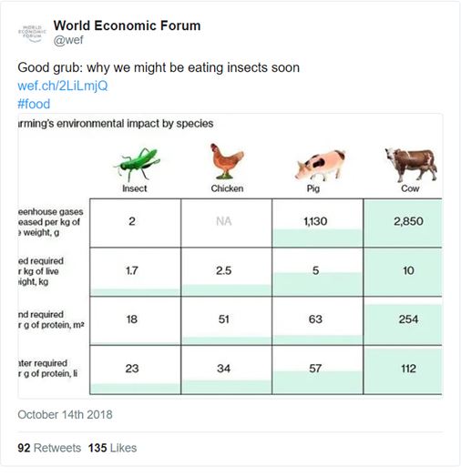The image size is (461, 476).
Task: Click the insect feed required cell 1.7
Action: (x=135, y=272)
